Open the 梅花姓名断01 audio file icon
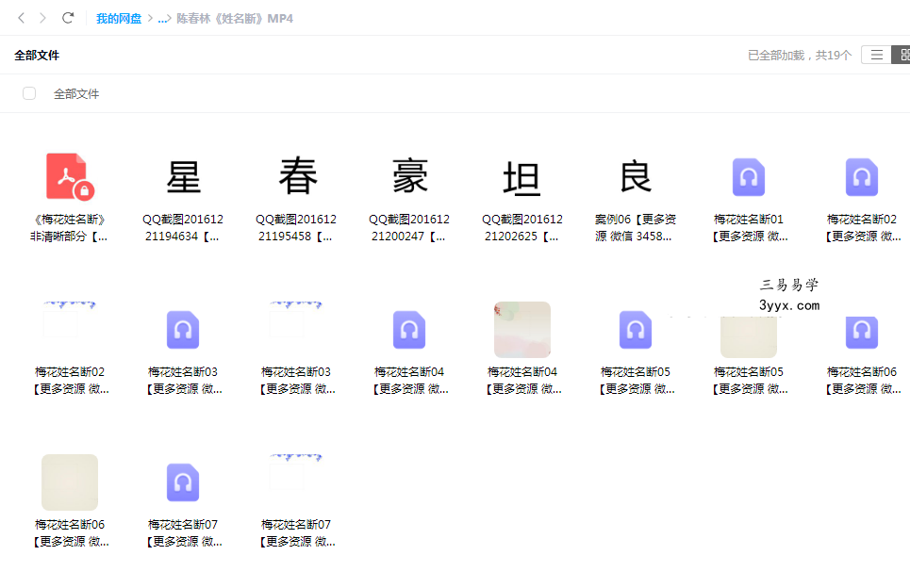The width and height of the screenshot is (910, 588). [x=749, y=177]
